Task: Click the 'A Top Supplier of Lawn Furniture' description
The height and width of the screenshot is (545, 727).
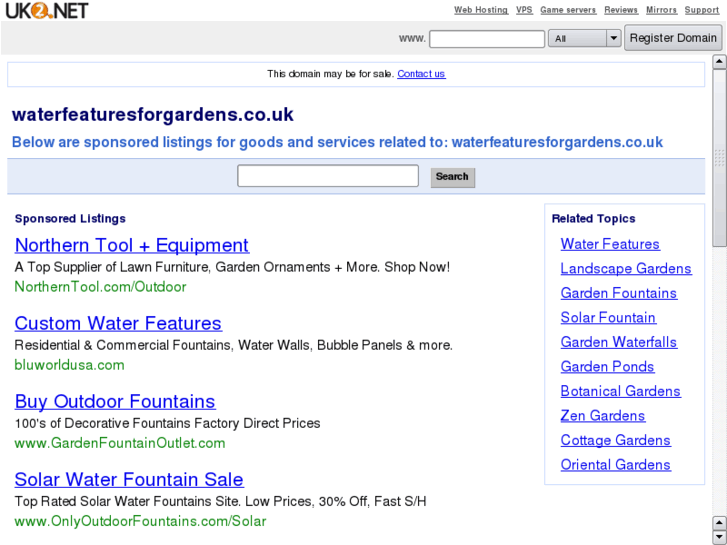Action: [x=232, y=267]
